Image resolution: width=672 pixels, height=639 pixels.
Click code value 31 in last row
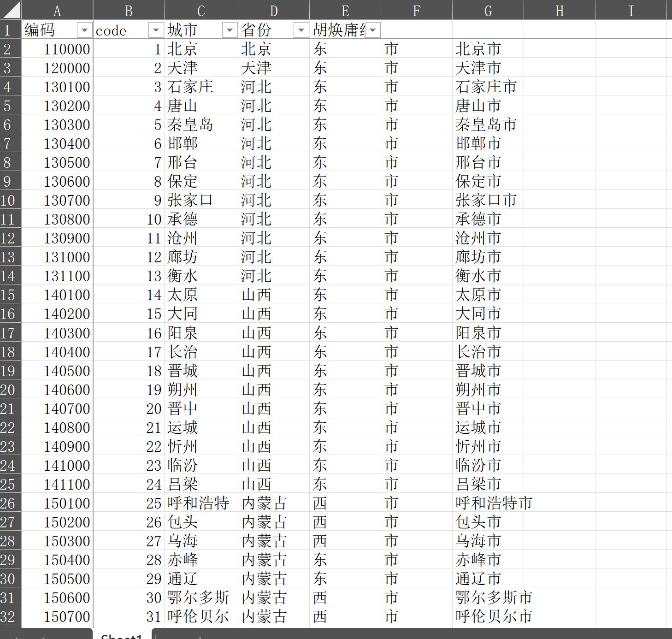click(x=129, y=616)
